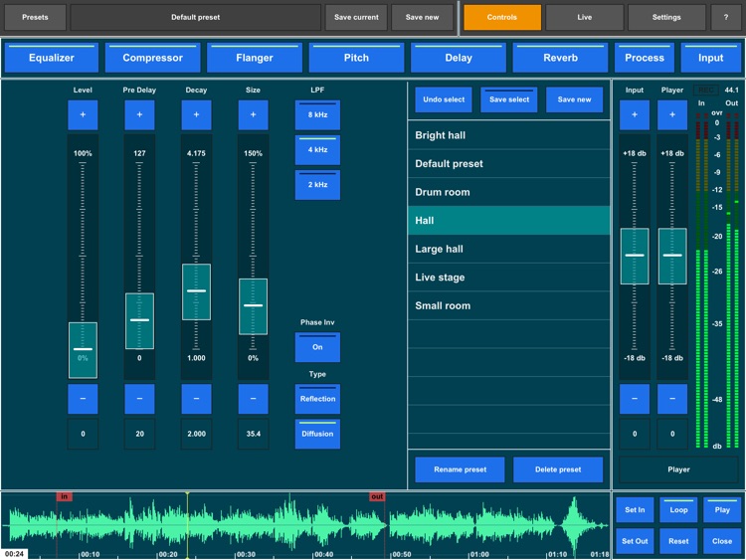
Task: Select the 2 kHz LPF option
Action: coord(317,185)
